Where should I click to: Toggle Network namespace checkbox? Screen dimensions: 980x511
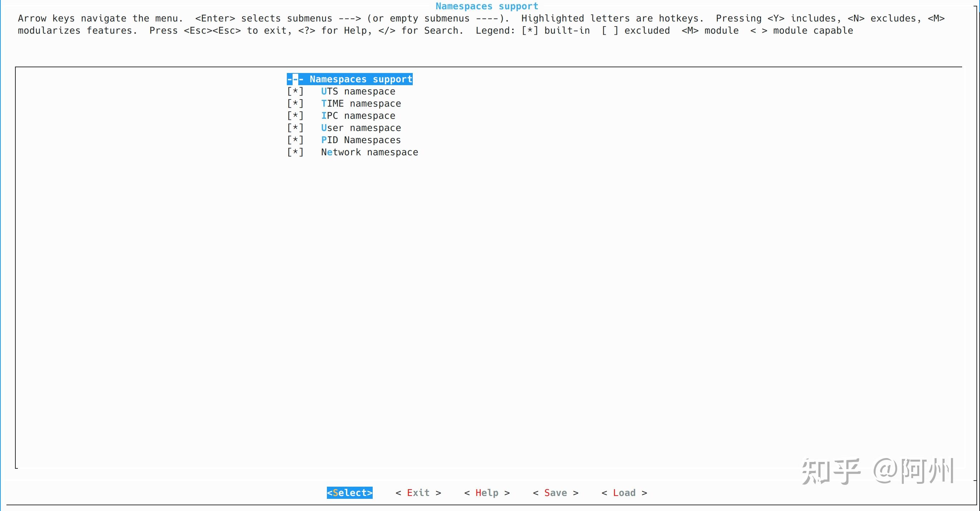[295, 152]
